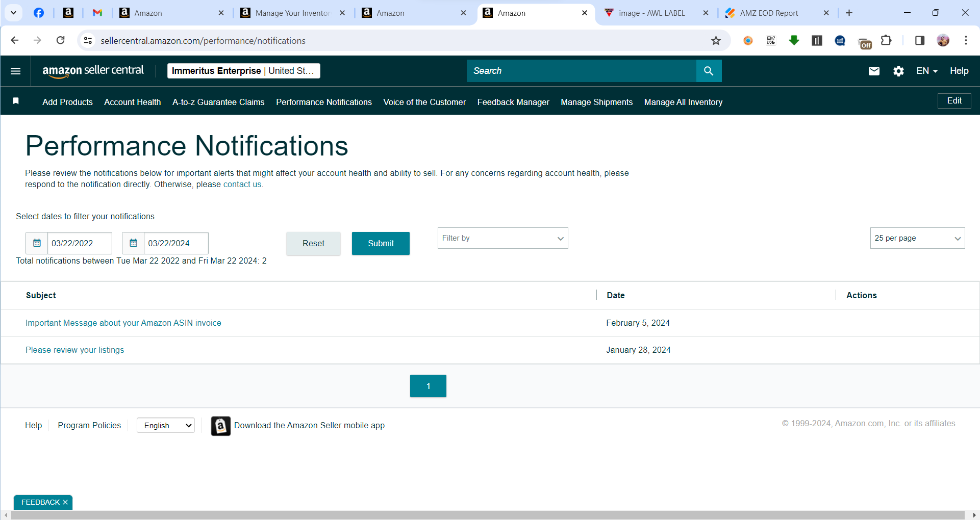Open Important Message about your Amazon ASIN invoice
Viewport: 980px width, 520px height.
click(x=123, y=323)
